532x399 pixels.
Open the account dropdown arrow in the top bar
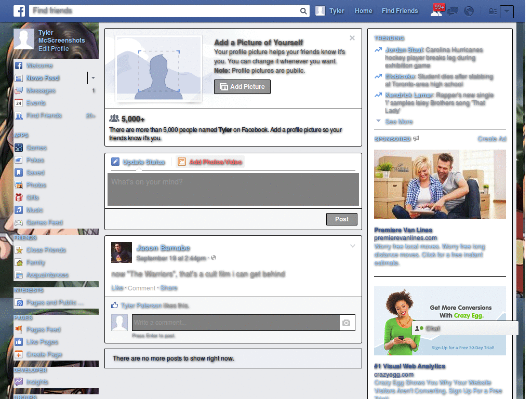[x=507, y=11]
